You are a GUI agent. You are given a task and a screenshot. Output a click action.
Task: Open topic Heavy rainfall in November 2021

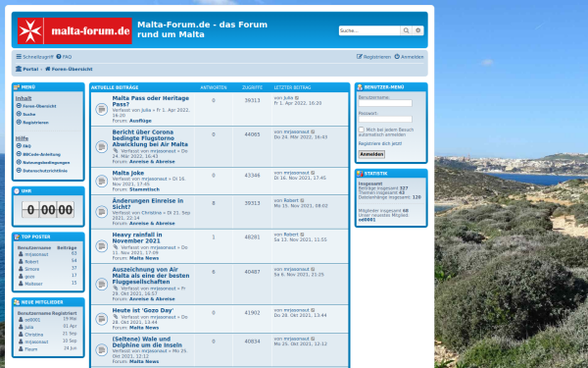pyautogui.click(x=137, y=237)
